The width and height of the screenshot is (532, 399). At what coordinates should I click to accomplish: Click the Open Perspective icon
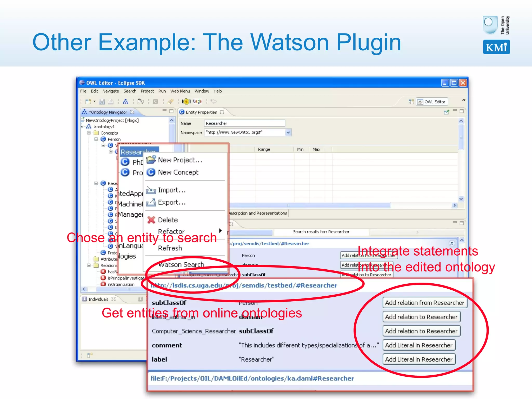(411, 102)
